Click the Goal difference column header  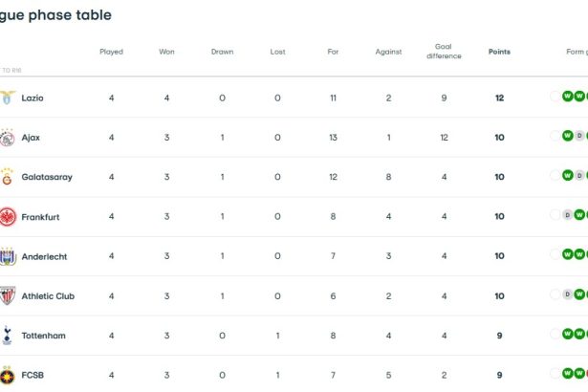pos(444,51)
